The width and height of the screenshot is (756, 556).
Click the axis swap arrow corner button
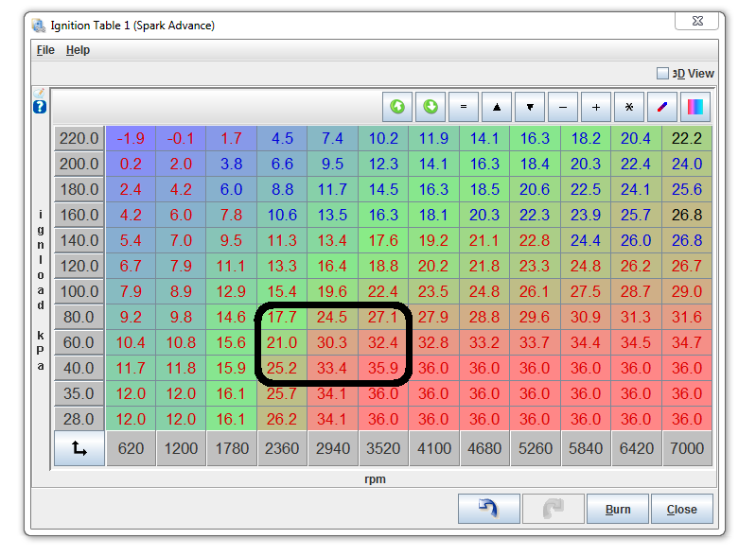tap(79, 448)
